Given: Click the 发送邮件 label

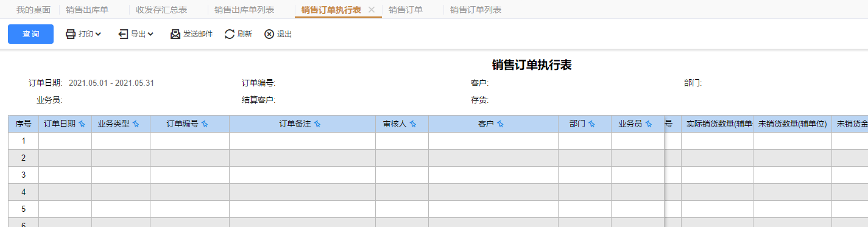Looking at the screenshot, I should [198, 34].
